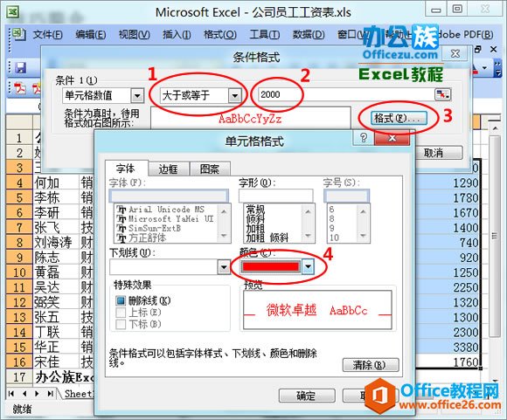Click the cell containing 宋佳
Viewport: 507px width, 420px height.
[x=56, y=362]
